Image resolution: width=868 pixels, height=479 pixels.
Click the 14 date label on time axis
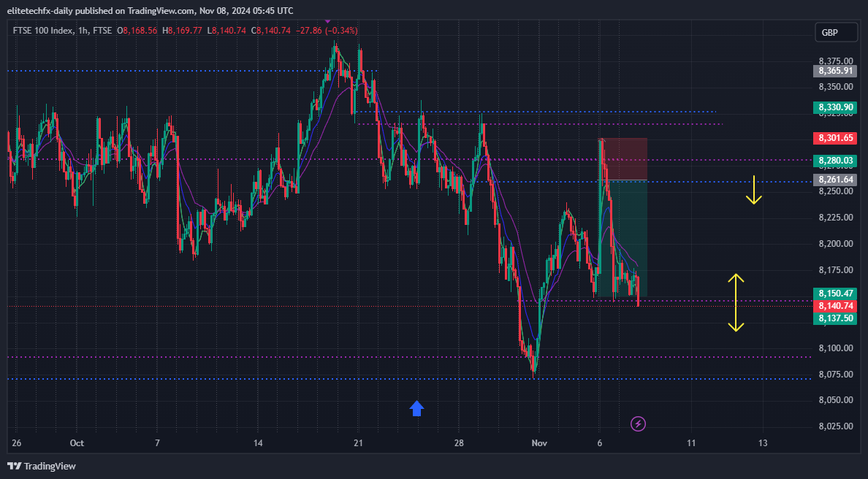257,443
